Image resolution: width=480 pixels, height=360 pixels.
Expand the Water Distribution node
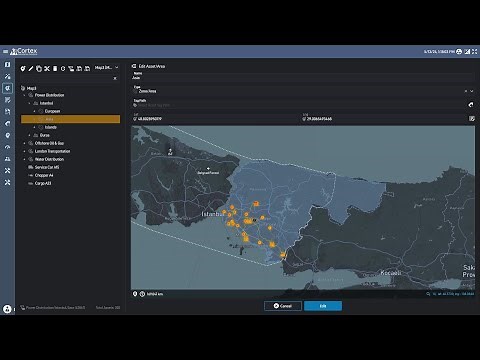pyautogui.click(x=24, y=159)
